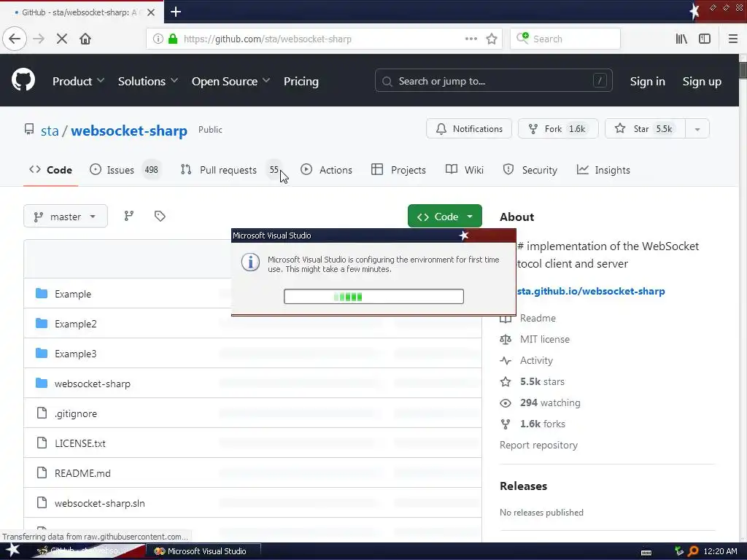Image resolution: width=747 pixels, height=560 pixels.
Task: Stop loading the page
Action: click(61, 39)
